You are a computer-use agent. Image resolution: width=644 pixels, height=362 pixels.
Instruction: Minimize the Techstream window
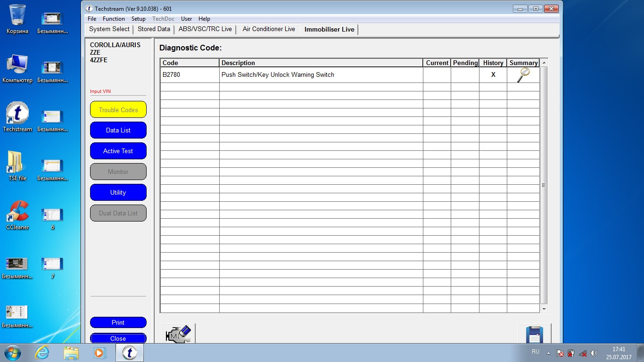click(520, 8)
